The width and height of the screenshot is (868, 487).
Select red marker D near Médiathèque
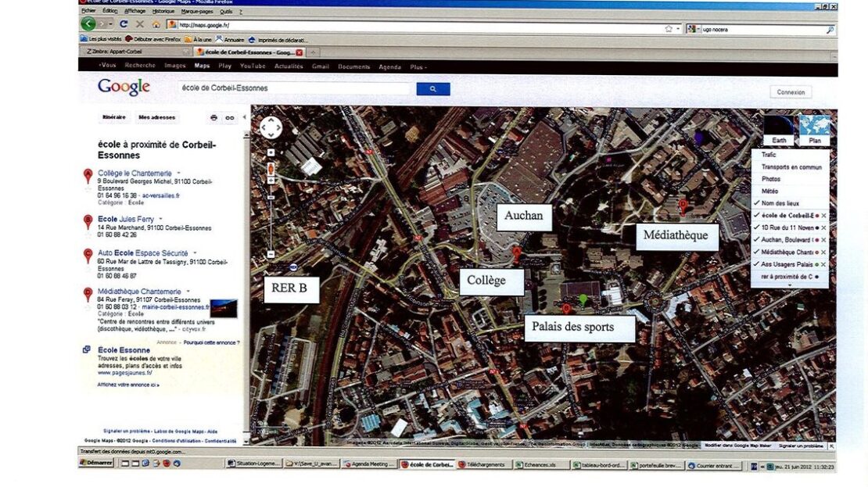[683, 206]
